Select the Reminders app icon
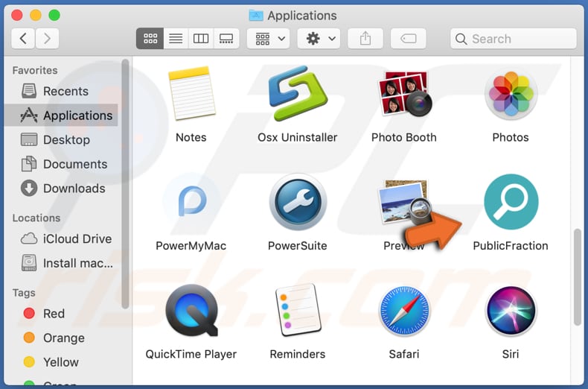 298,310
